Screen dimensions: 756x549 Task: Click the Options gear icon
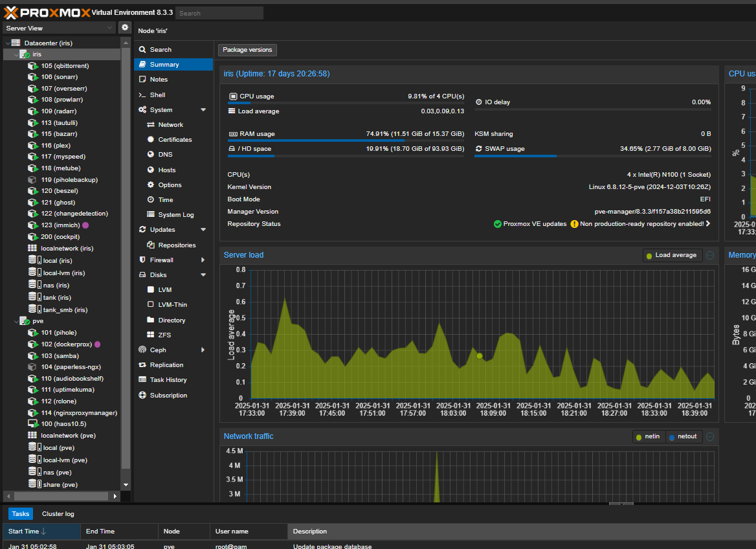tap(150, 185)
